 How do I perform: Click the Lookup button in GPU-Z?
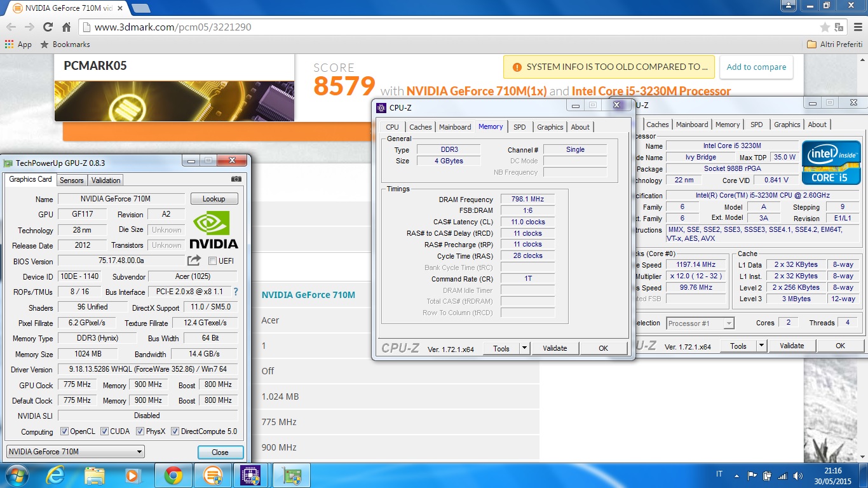214,199
